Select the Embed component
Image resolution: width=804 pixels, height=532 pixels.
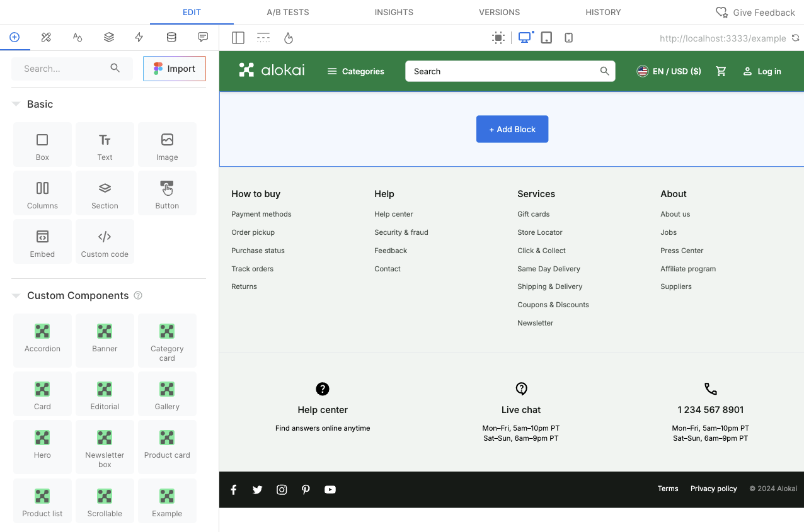click(x=42, y=242)
